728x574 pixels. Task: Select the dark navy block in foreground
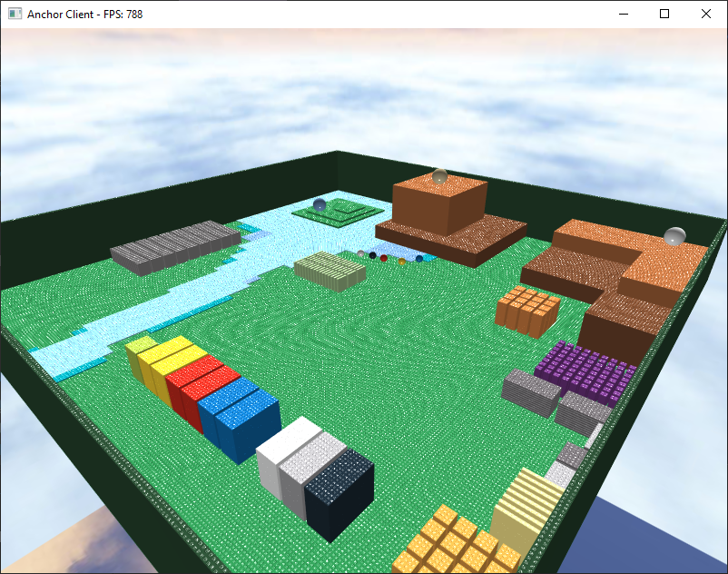point(339,495)
